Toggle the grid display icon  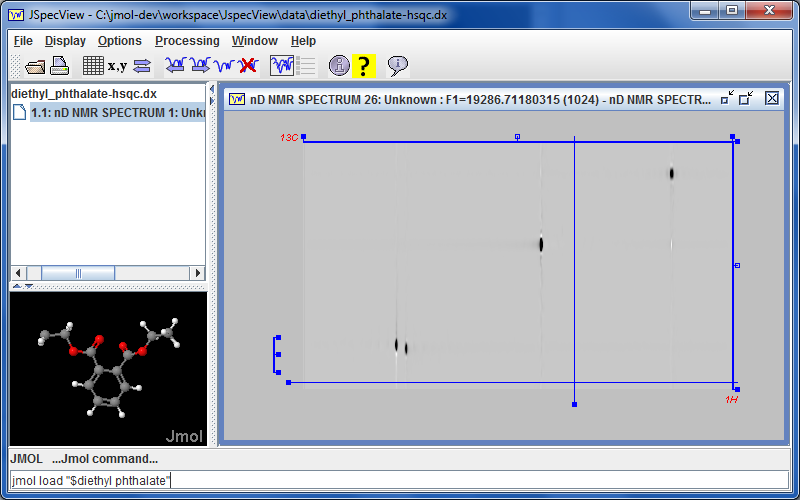[93, 66]
